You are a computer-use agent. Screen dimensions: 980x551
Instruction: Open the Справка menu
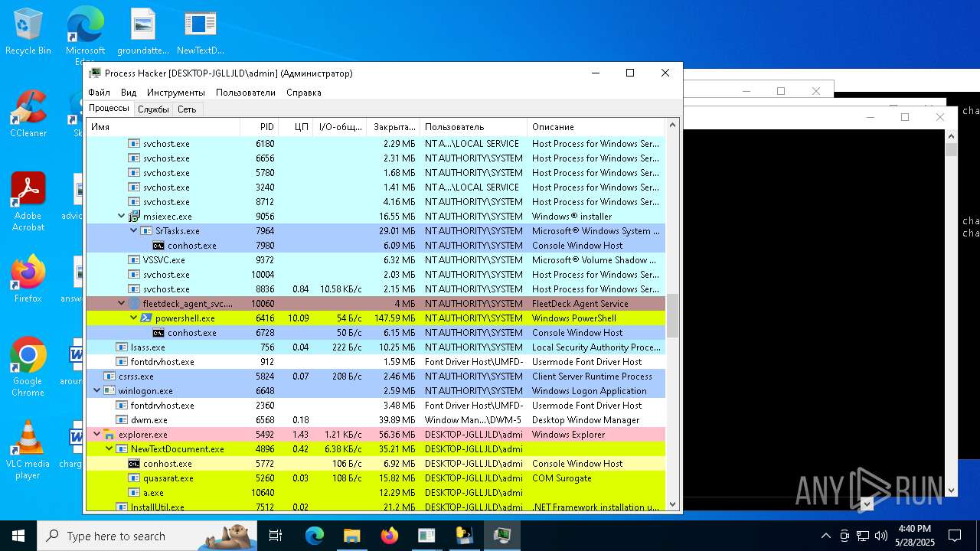(304, 93)
